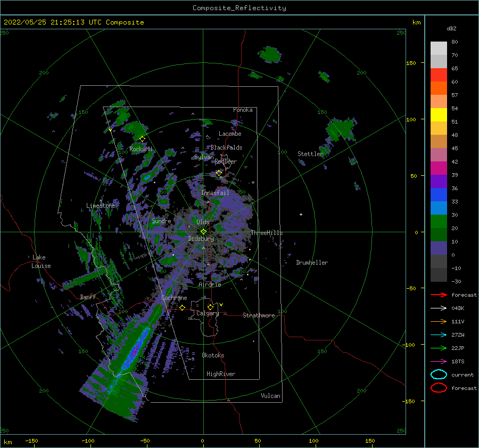The image size is (479, 448).
Task: Click the Lacombe label
Action: [x=230, y=134]
